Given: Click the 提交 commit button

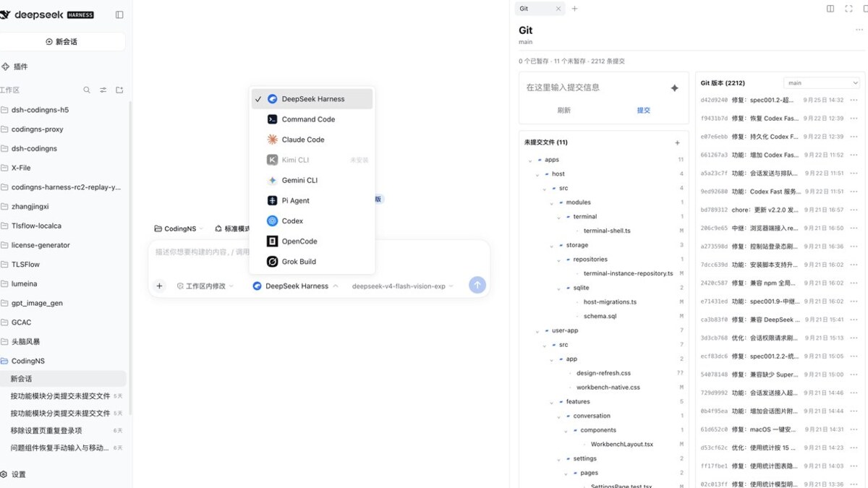Looking at the screenshot, I should (643, 111).
